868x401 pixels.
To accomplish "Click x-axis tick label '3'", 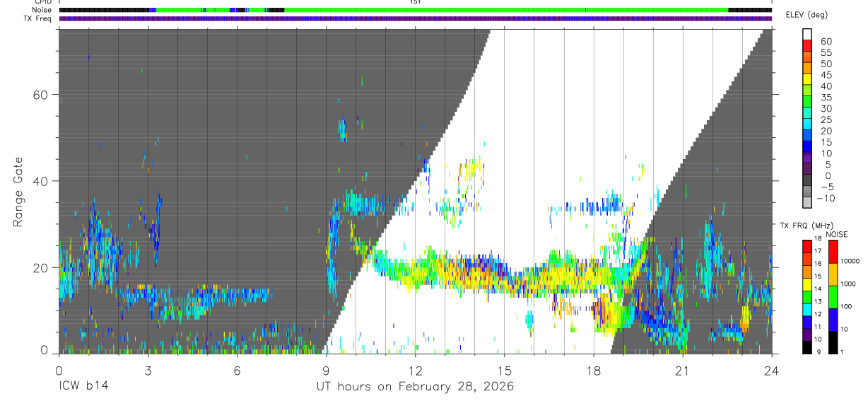I will click(148, 370).
